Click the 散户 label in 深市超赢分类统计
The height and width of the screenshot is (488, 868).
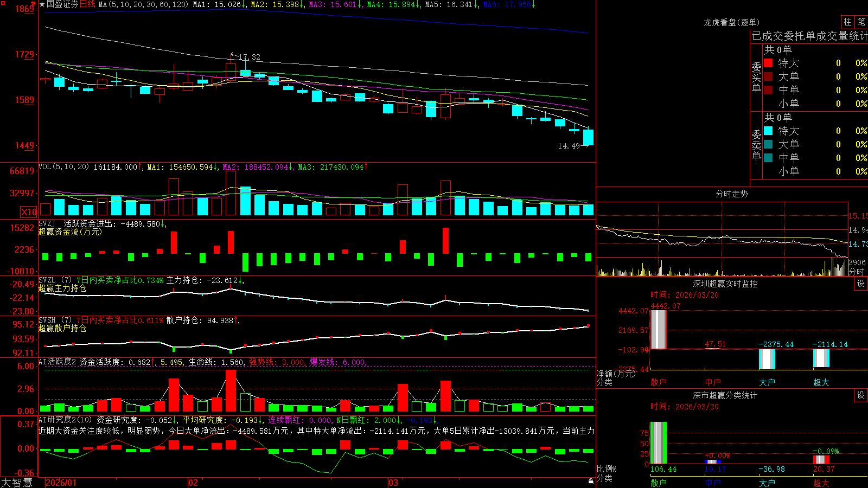(x=659, y=483)
